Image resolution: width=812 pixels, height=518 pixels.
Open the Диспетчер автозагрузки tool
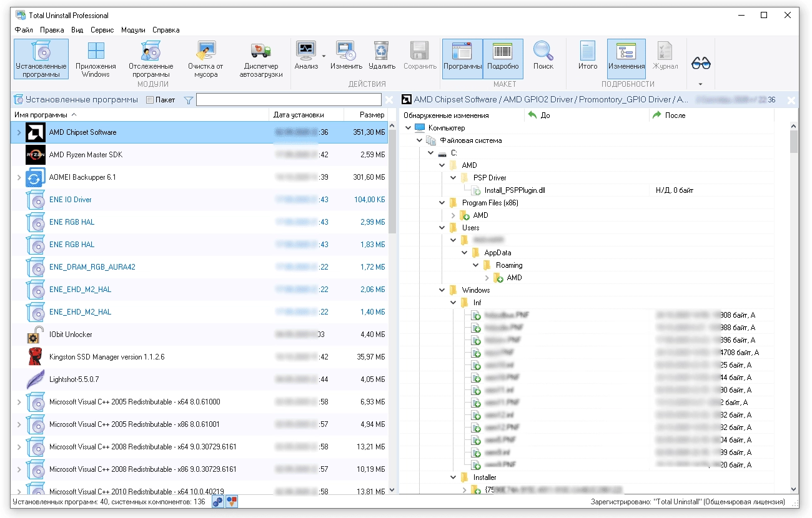(x=261, y=59)
